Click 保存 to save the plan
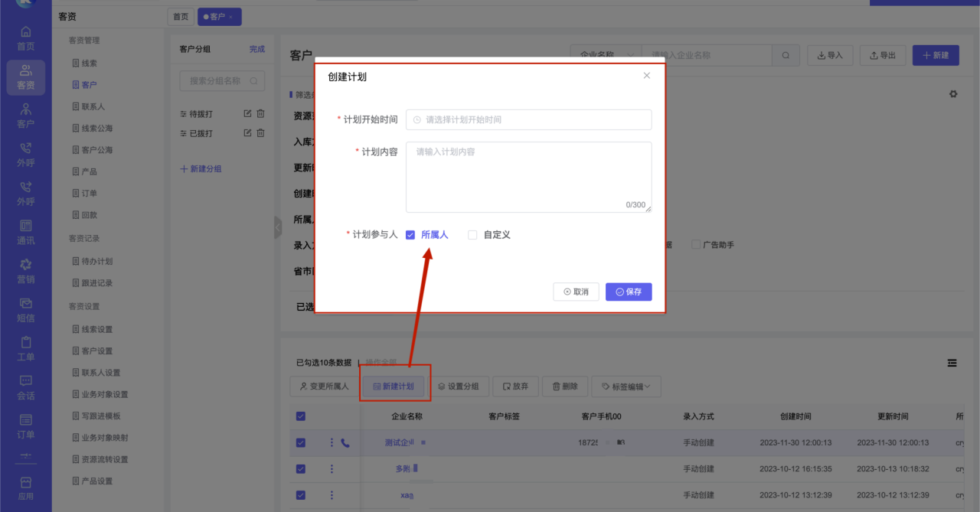Screen dimensions: 980x512 click(628, 292)
